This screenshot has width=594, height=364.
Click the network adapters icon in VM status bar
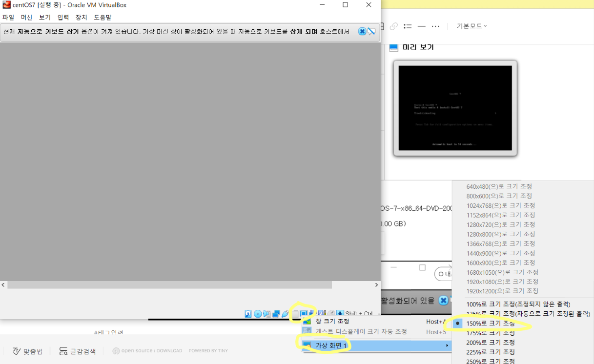coord(276,314)
